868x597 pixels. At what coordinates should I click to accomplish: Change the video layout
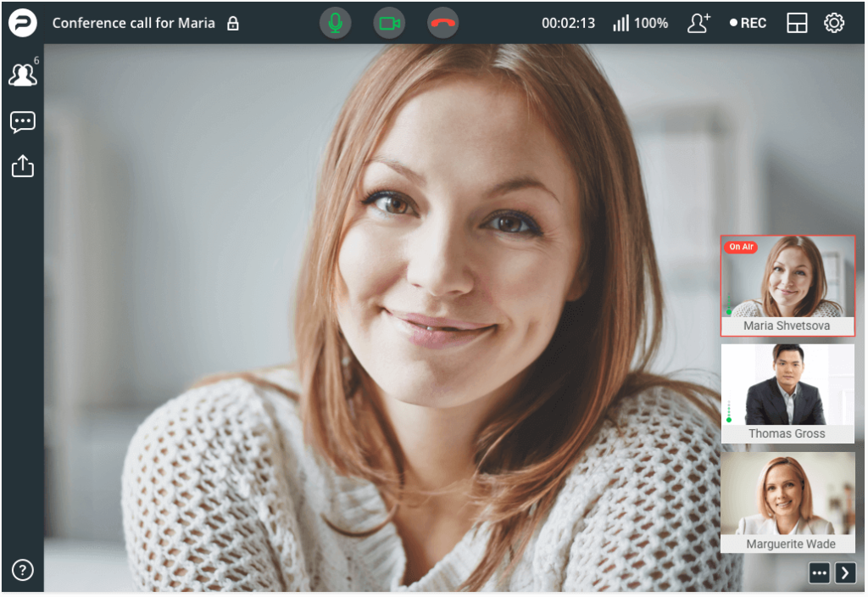pyautogui.click(x=797, y=23)
